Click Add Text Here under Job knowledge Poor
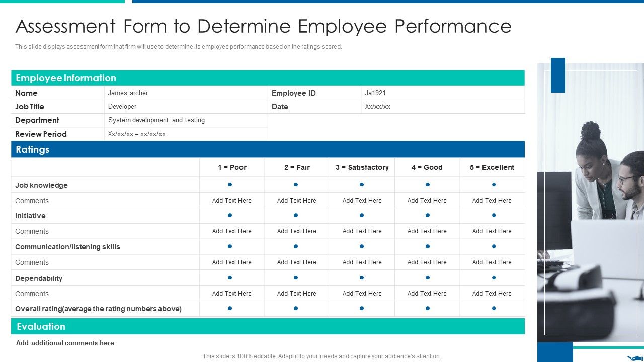Viewport: 644px width, 362px height. [231, 200]
